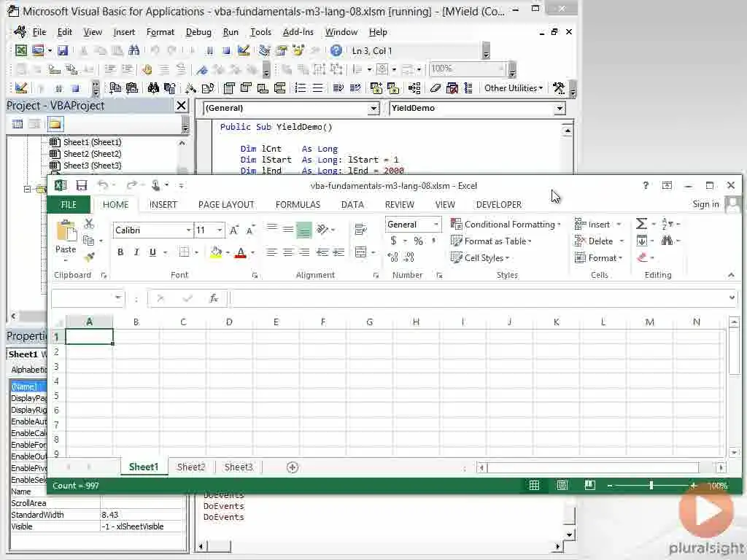Click the Increase Decimal icon
The width and height of the screenshot is (747, 560).
pos(393,257)
